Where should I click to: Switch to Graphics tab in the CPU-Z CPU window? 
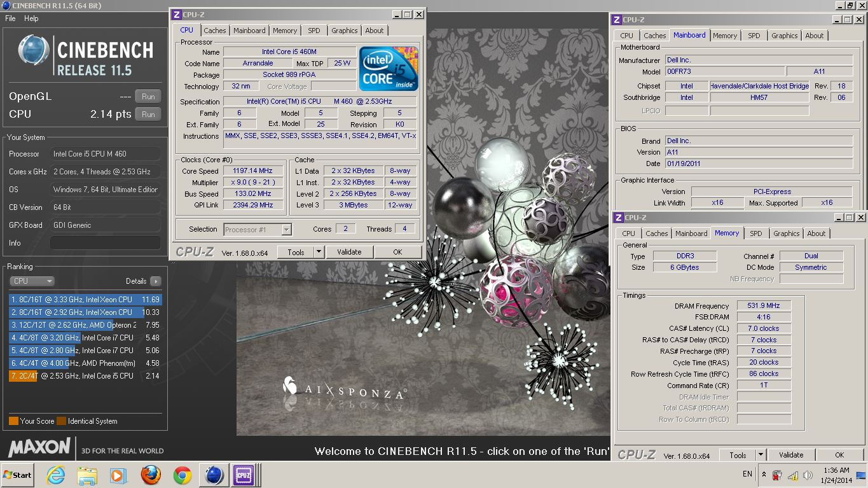coord(345,31)
